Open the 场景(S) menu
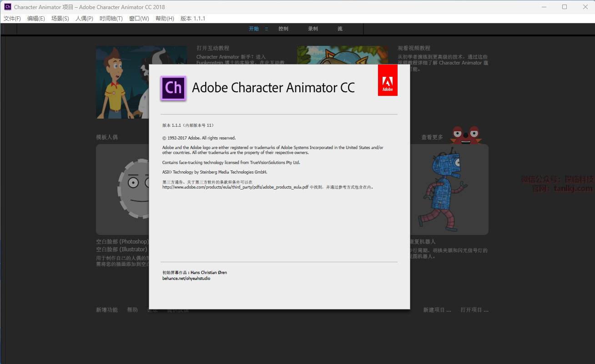Screen dimensions: 595x364 [x=60, y=19]
